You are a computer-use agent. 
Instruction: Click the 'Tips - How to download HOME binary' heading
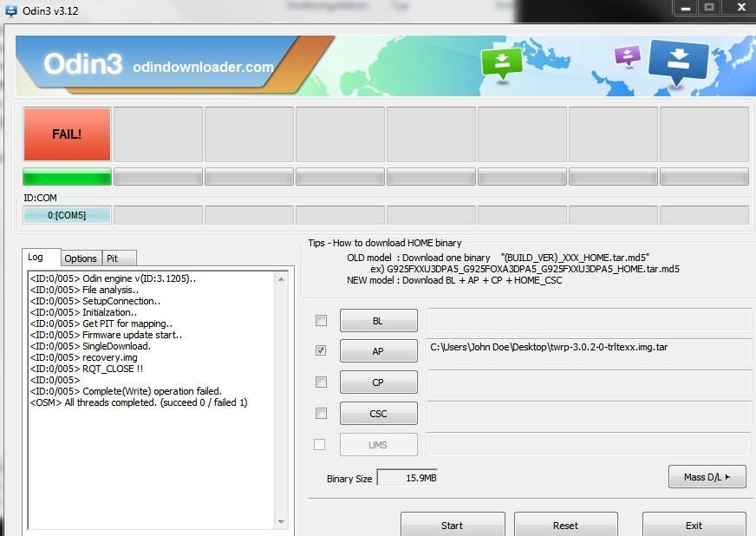click(x=385, y=243)
